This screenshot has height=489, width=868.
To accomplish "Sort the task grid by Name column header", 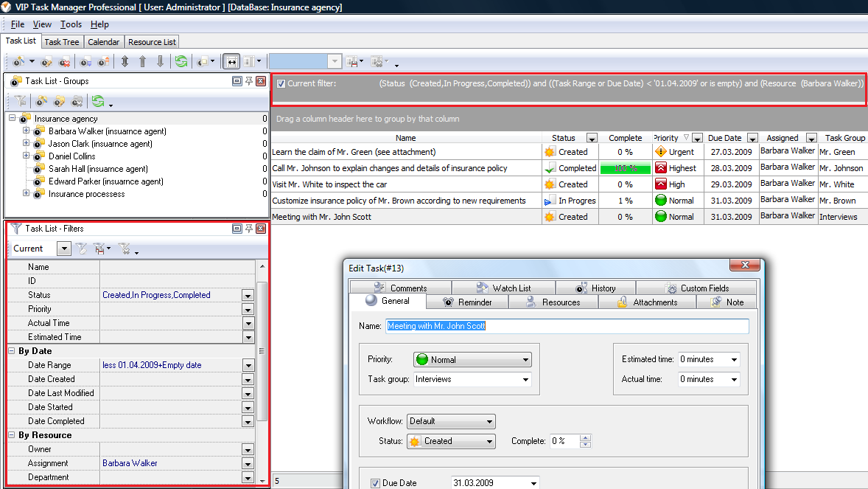I will [x=406, y=138].
